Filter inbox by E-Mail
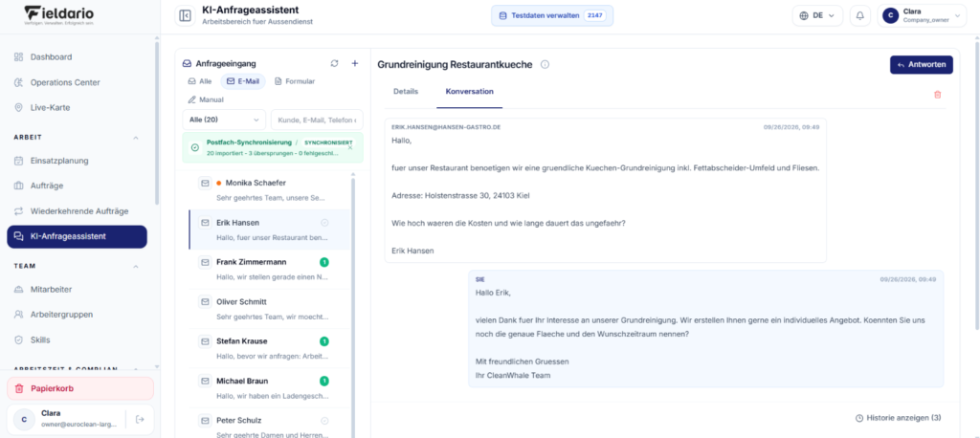 [242, 81]
